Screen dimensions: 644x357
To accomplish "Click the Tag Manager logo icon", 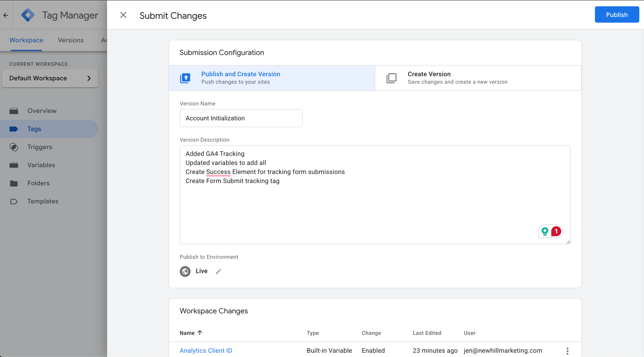I will tap(28, 15).
